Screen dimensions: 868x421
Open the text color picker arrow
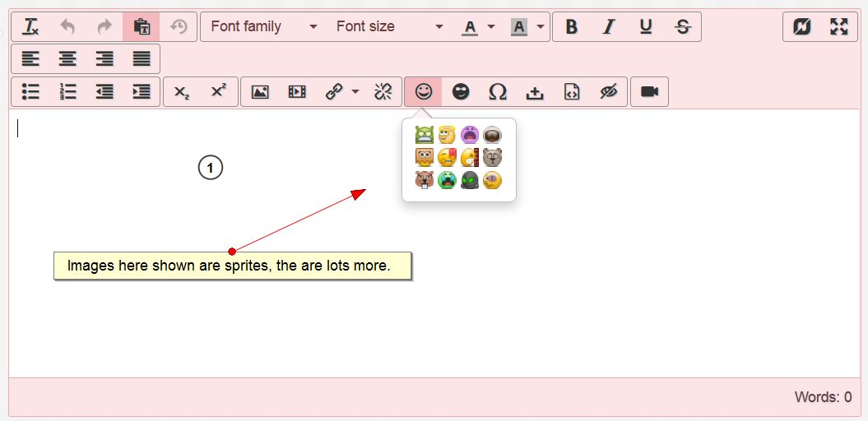tap(491, 27)
